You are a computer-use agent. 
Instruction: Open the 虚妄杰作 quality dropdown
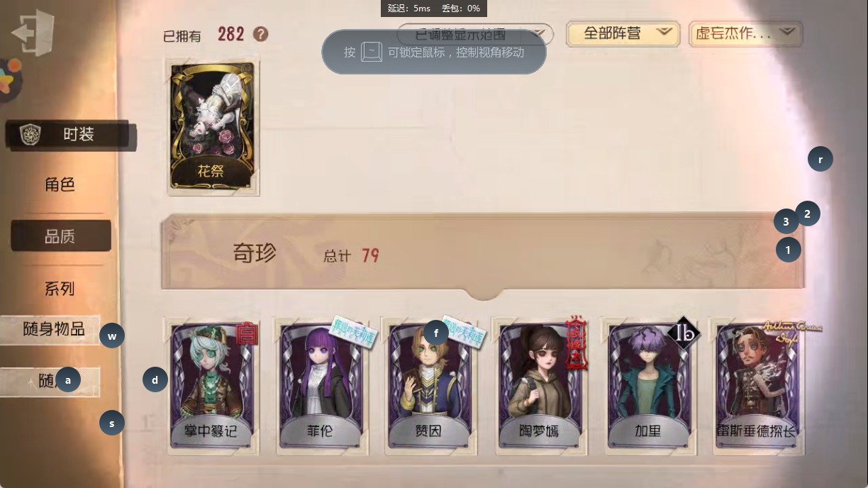(745, 33)
